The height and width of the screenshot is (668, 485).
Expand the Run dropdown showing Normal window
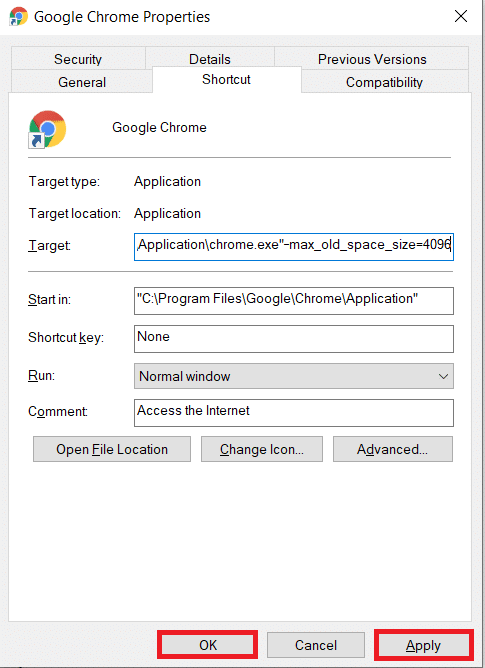point(294,376)
